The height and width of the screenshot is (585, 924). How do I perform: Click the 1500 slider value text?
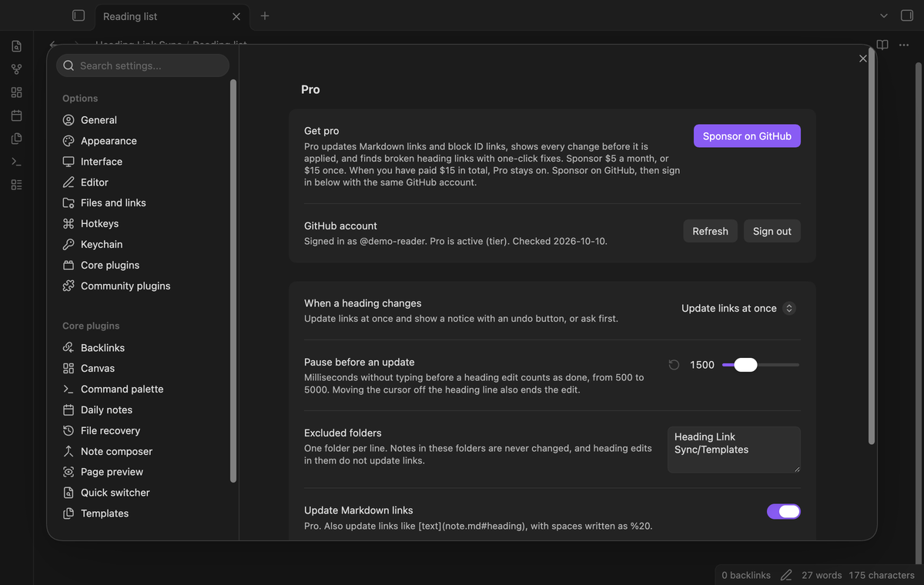[702, 365]
